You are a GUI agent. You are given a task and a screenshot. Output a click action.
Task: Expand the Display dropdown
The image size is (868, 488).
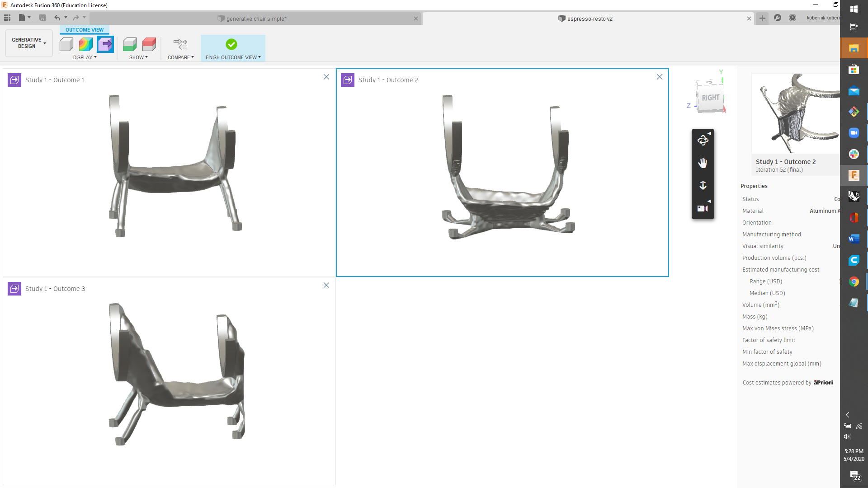[x=85, y=57]
